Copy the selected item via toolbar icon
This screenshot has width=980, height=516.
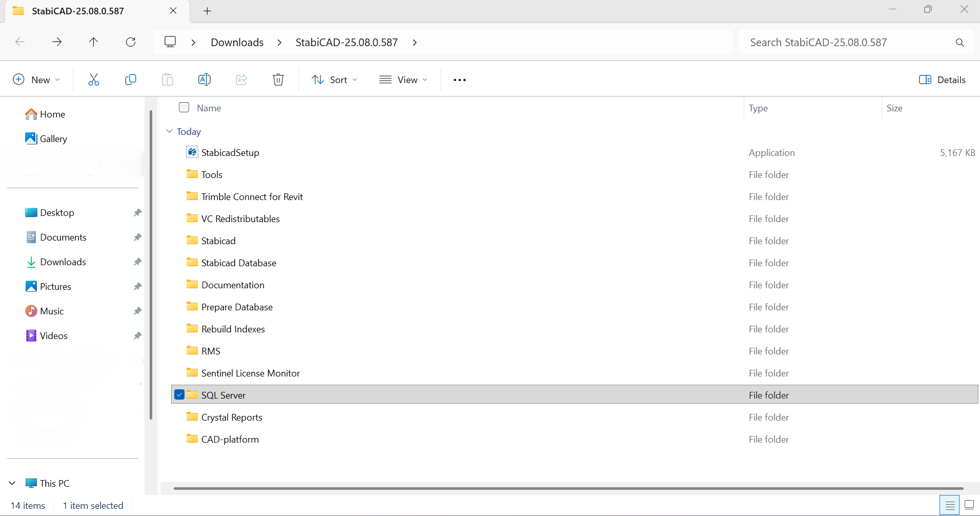(131, 80)
